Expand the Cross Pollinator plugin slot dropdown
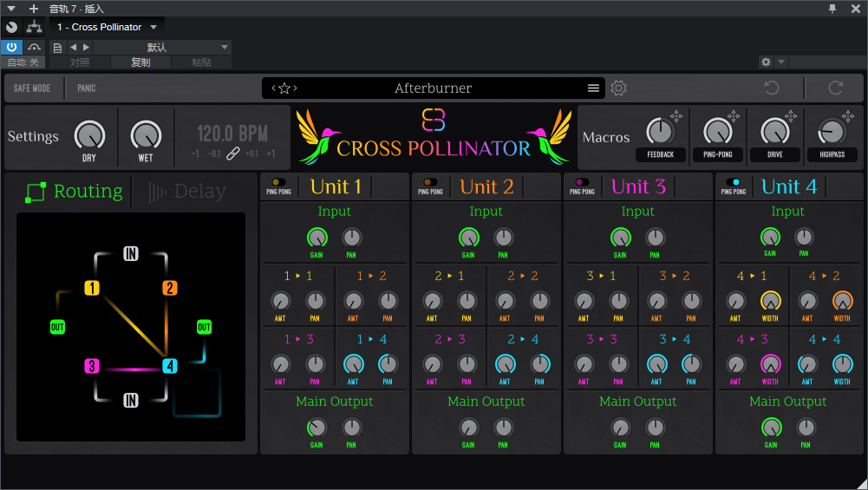Viewport: 868px width, 490px height. [153, 27]
